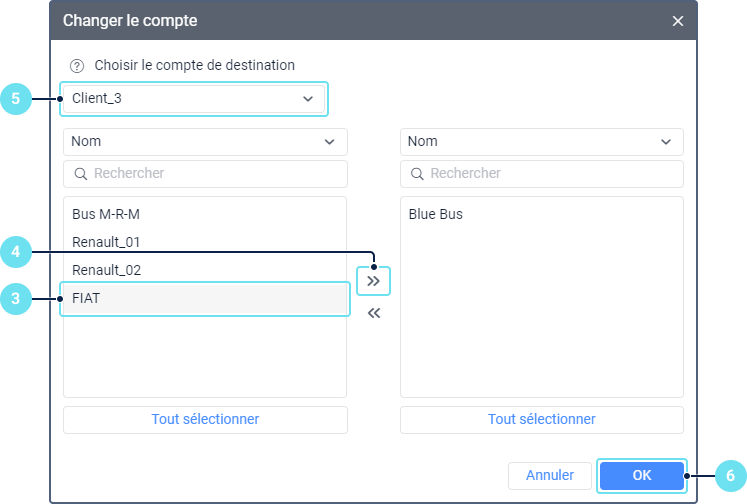Expand the right Nom filter dropdown
Viewport: 747px width, 504px height.
[x=541, y=142]
